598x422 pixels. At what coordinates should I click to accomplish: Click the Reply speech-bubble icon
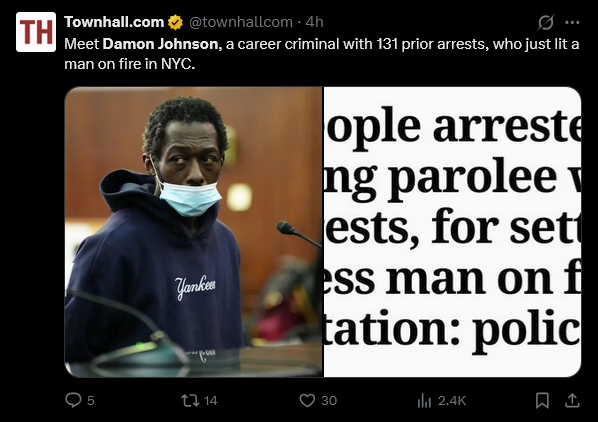point(73,400)
